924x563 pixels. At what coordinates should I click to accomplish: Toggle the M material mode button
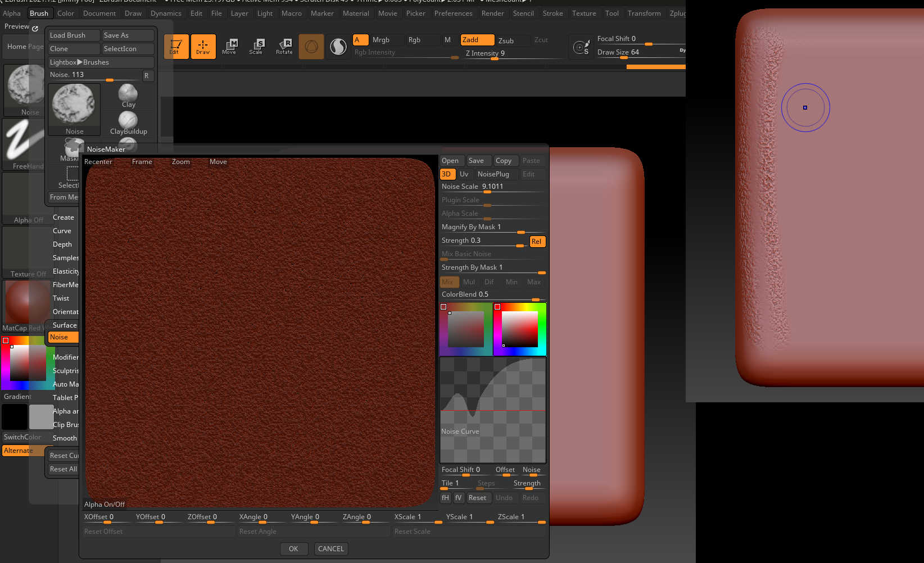pos(448,40)
